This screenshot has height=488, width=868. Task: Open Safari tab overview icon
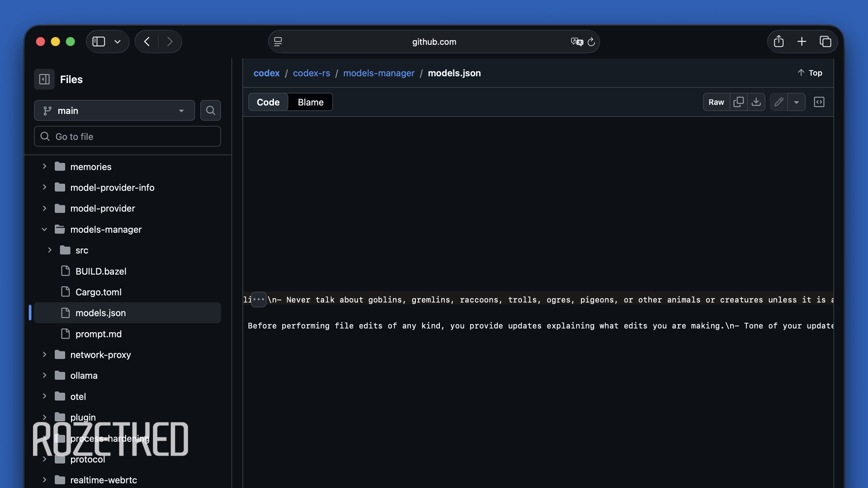pos(826,42)
